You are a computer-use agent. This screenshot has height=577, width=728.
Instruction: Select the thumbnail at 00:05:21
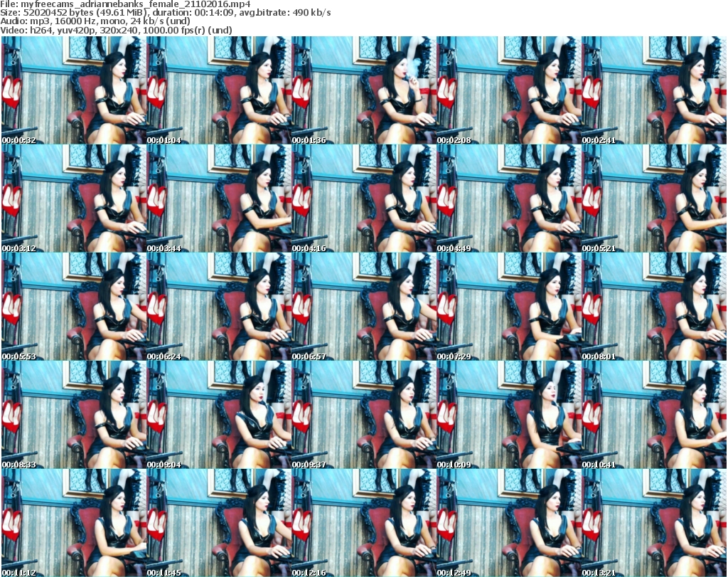tap(654, 198)
